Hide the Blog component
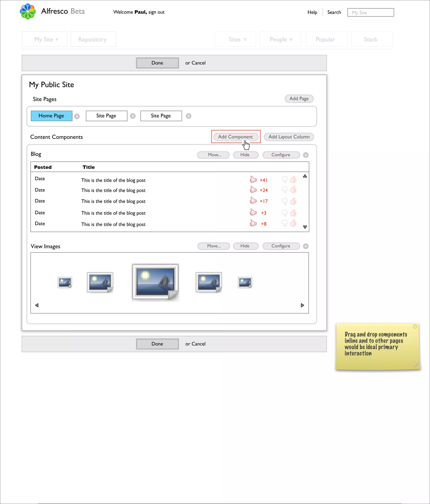The height and width of the screenshot is (504, 430). [x=246, y=155]
